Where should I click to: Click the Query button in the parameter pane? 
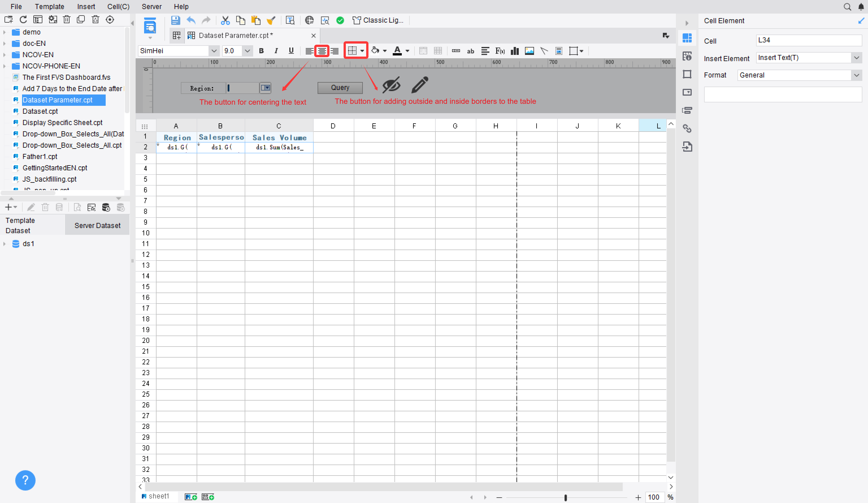click(340, 88)
